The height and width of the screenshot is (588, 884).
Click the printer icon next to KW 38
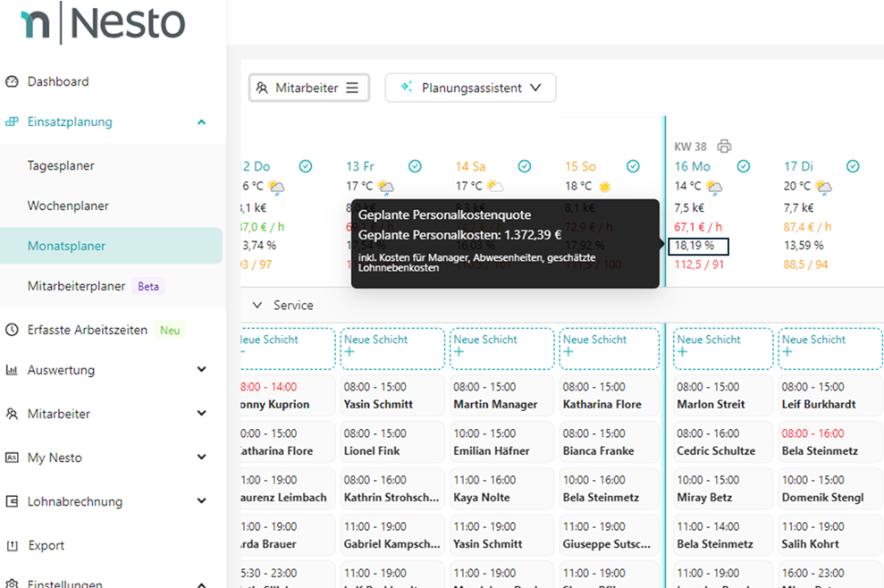click(724, 147)
